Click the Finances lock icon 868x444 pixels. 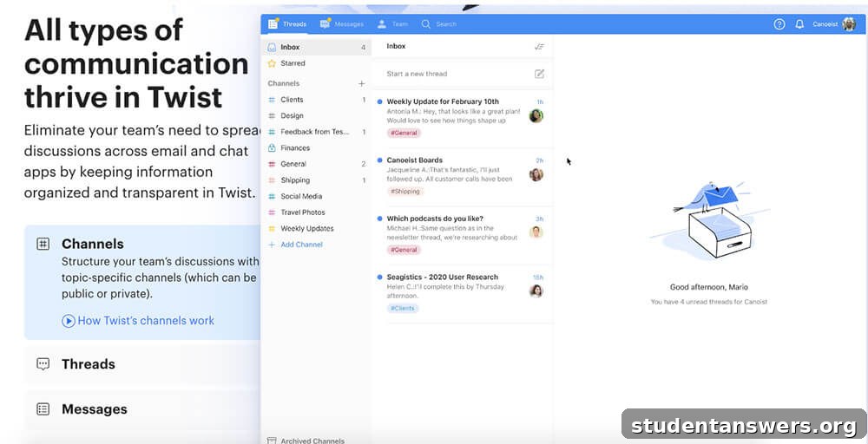pos(271,147)
